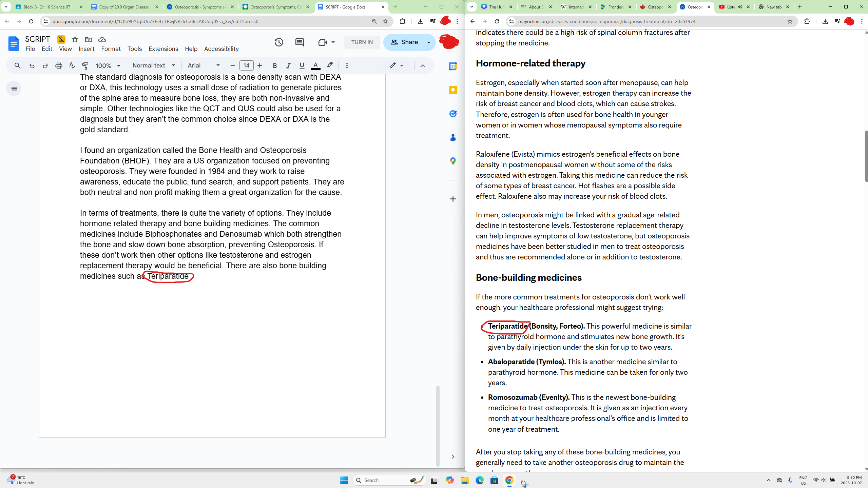View cloud save status icon
The height and width of the screenshot is (488, 868).
pyautogui.click(x=102, y=39)
